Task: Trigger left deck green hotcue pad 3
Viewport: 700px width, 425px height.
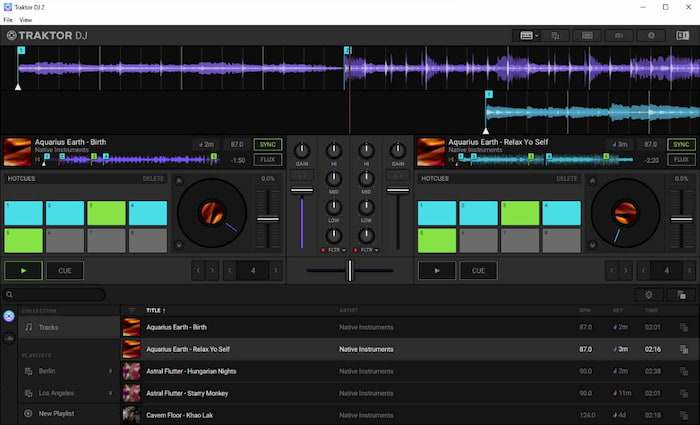Action: click(106, 213)
